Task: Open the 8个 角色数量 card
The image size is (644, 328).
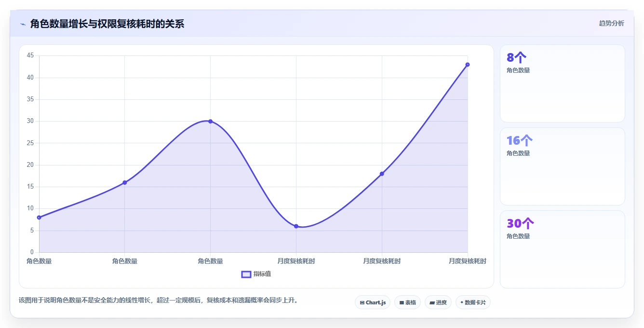Action: [x=563, y=83]
